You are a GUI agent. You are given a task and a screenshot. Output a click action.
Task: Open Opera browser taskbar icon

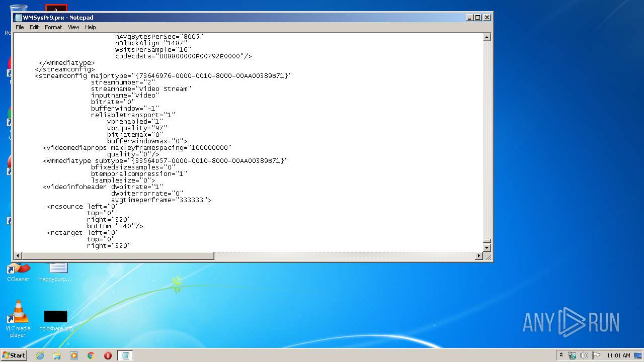pos(108,355)
